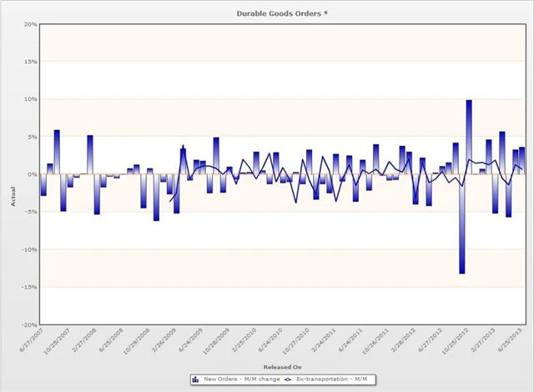Toggle the 'Ex-transportation - M/M' legend label
This screenshot has height=392, width=534.
(333, 379)
